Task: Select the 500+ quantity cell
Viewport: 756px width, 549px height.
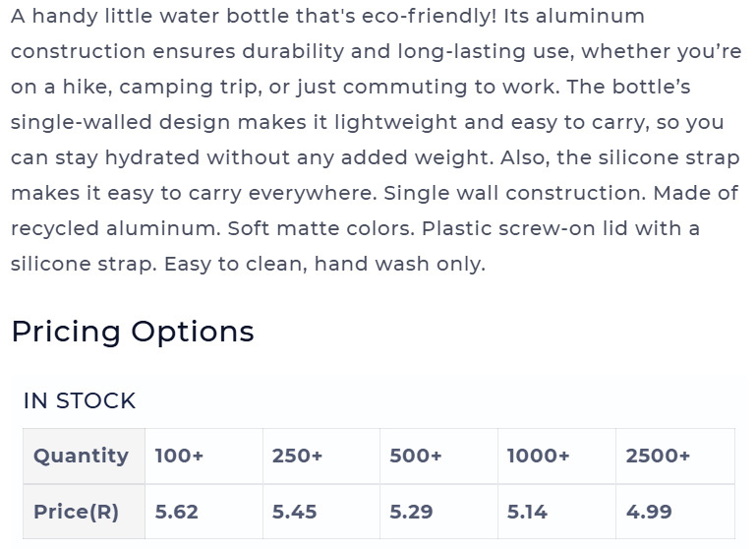Action: (x=438, y=456)
